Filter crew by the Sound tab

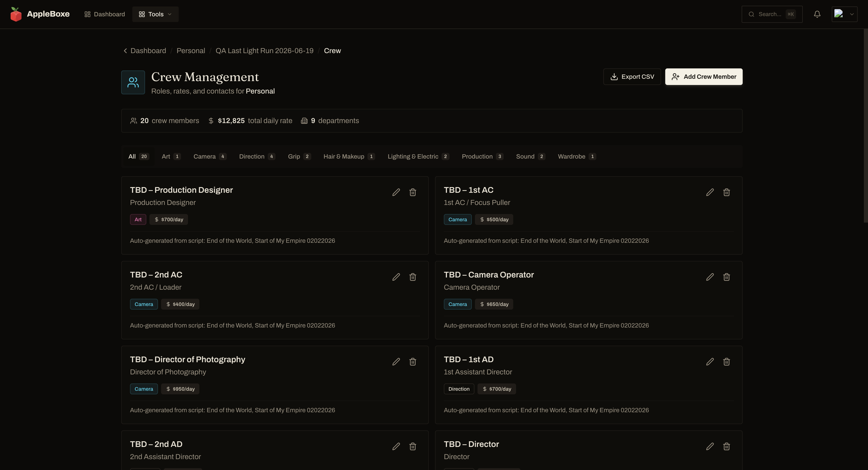click(530, 156)
